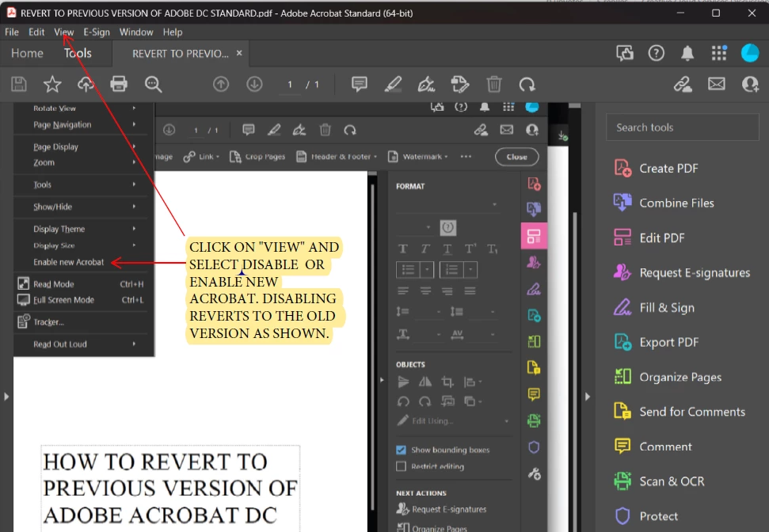Switch to the Tools tab
The width and height of the screenshot is (769, 532).
click(78, 53)
